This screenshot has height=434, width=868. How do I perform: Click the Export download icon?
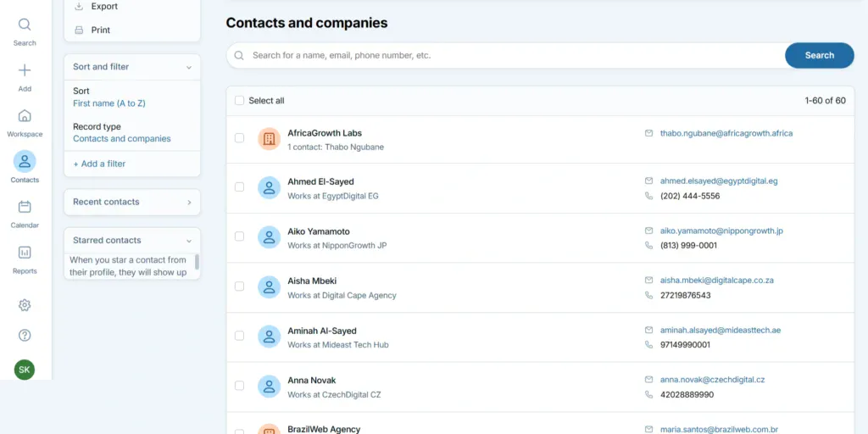(79, 7)
